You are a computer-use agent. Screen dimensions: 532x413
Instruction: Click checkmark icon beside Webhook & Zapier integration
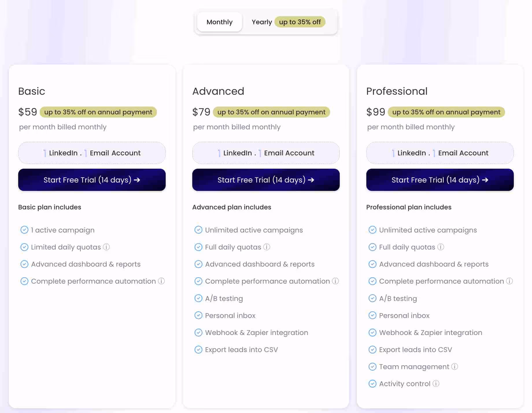(x=198, y=332)
